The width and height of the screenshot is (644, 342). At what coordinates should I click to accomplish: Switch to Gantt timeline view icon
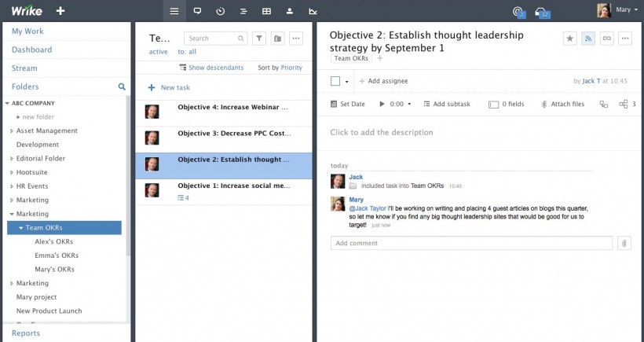(243, 11)
